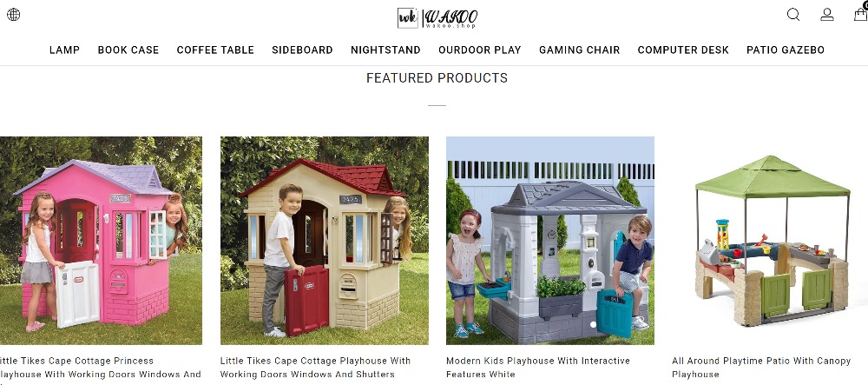The image size is (868, 385).
Task: Click the gray modern playhouse image
Action: pos(550,241)
